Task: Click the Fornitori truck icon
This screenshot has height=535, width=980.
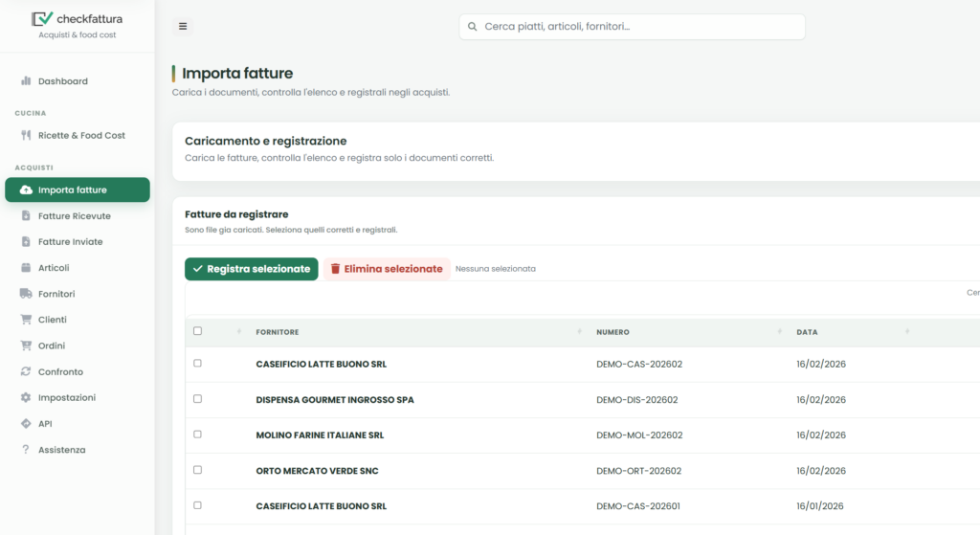Action: (26, 294)
